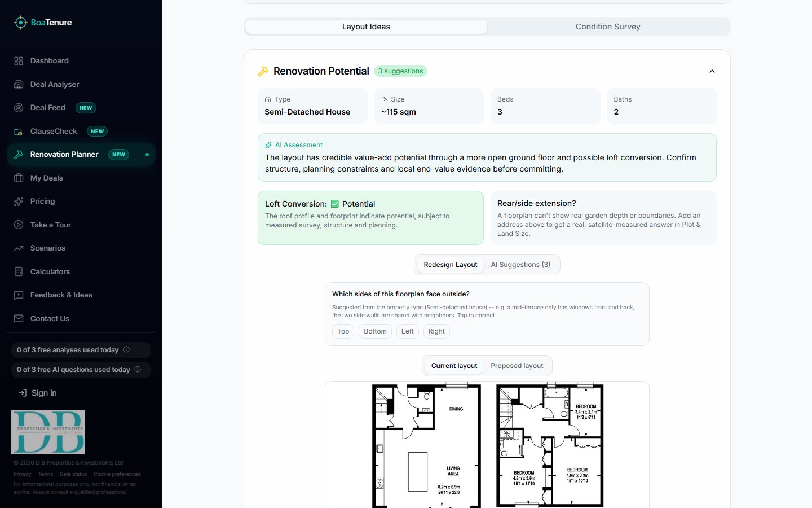Show the Proposed layout view

pos(517,366)
